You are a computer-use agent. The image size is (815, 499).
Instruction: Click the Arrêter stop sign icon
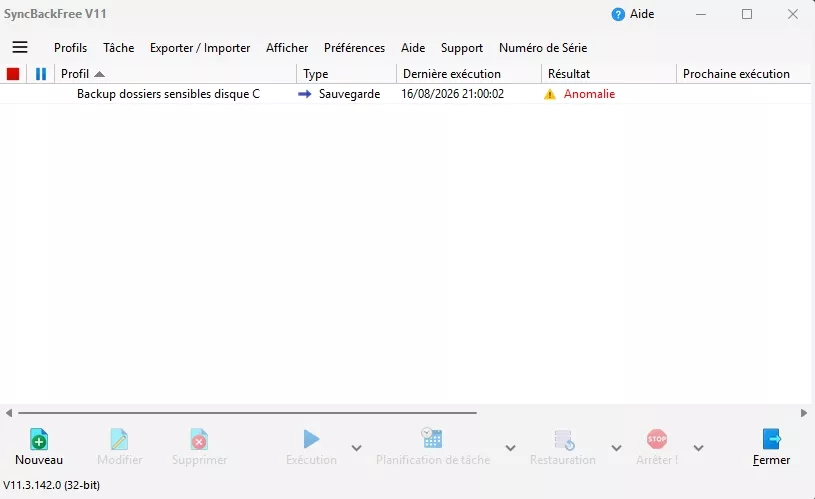click(657, 439)
